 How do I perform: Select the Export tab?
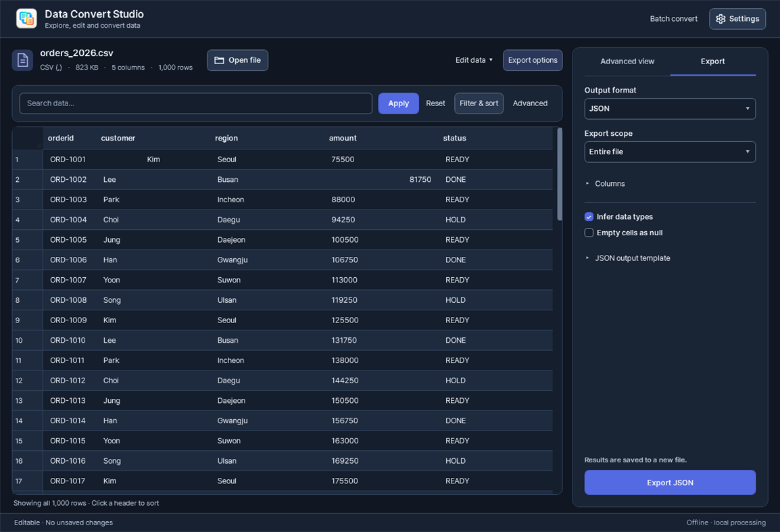713,62
